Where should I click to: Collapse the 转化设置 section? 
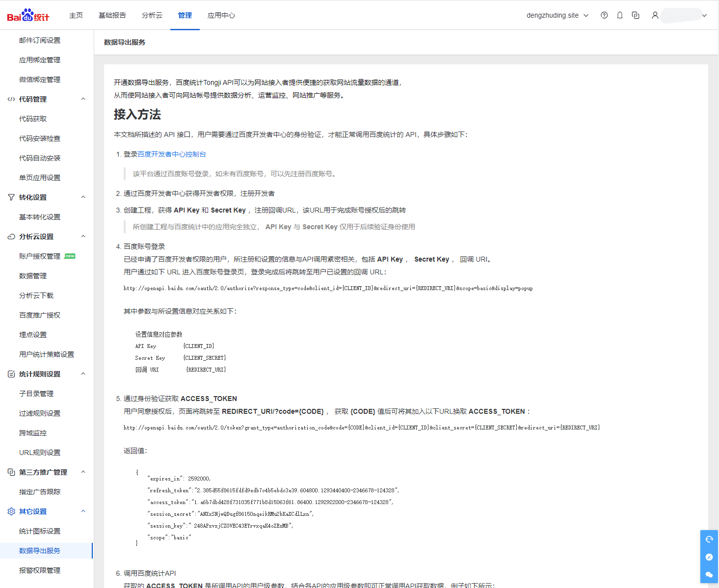tap(83, 197)
